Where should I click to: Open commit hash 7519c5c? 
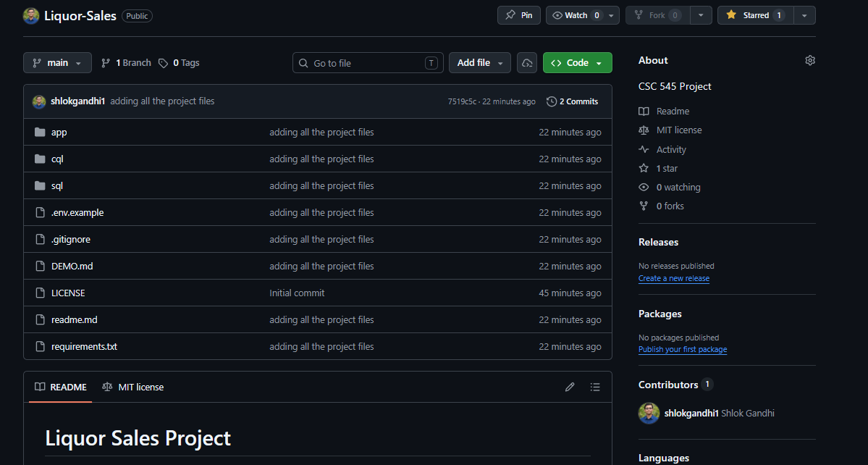pyautogui.click(x=462, y=102)
